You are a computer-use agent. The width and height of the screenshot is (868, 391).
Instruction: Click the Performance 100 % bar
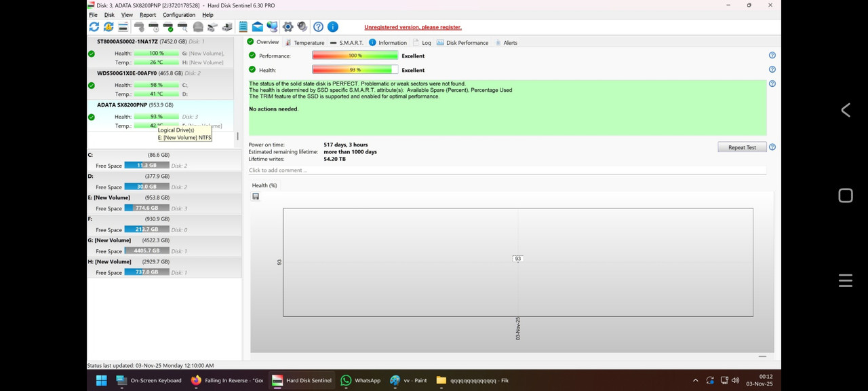click(x=355, y=56)
